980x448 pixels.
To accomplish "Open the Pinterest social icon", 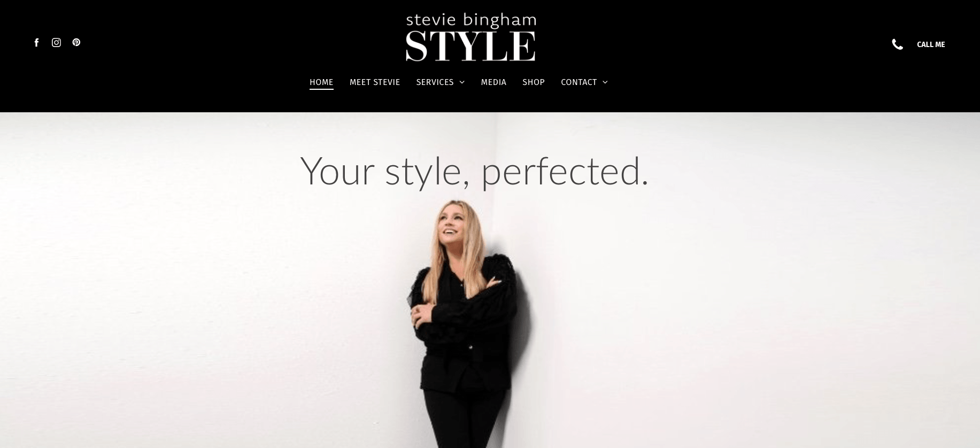I will (76, 42).
